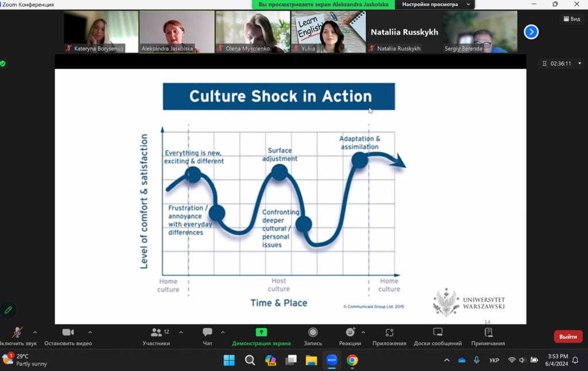Open the Приложения apps icon
This screenshot has height=371, width=588.
389,333
